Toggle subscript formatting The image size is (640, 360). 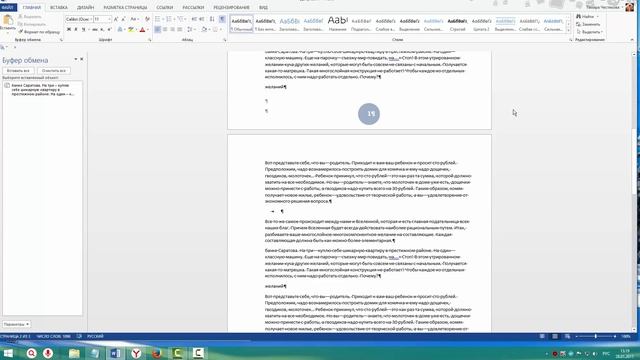click(x=102, y=29)
